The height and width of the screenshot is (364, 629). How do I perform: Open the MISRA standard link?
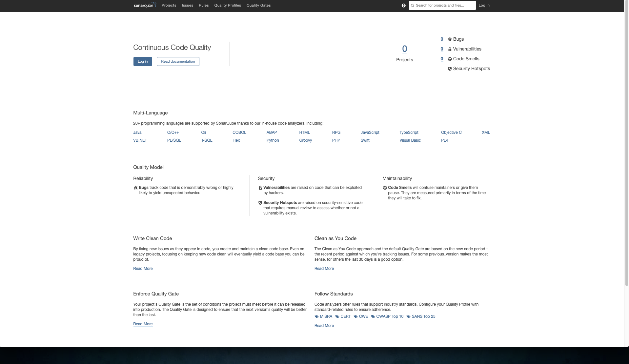[x=326, y=316]
